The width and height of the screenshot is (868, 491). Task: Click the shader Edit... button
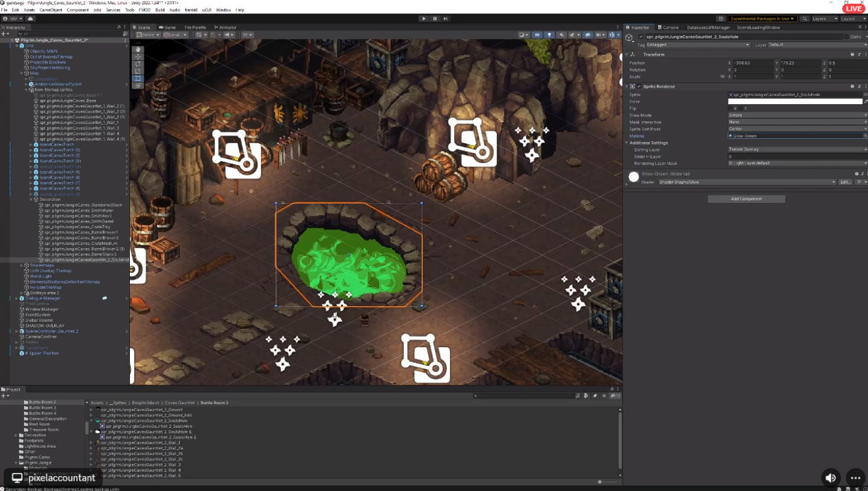[846, 182]
